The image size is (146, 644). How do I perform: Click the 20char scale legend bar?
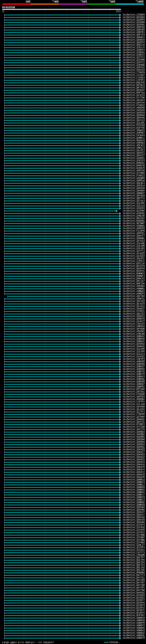pyautogui.click(x=106, y=642)
